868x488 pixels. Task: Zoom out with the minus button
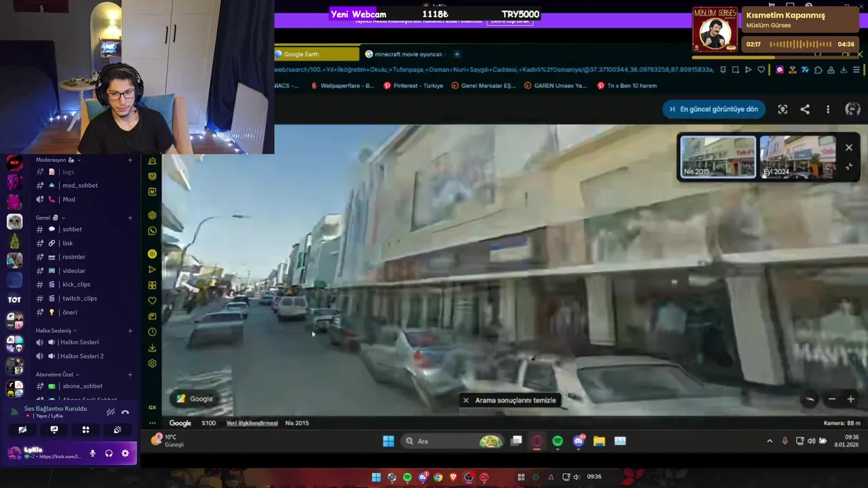(832, 399)
